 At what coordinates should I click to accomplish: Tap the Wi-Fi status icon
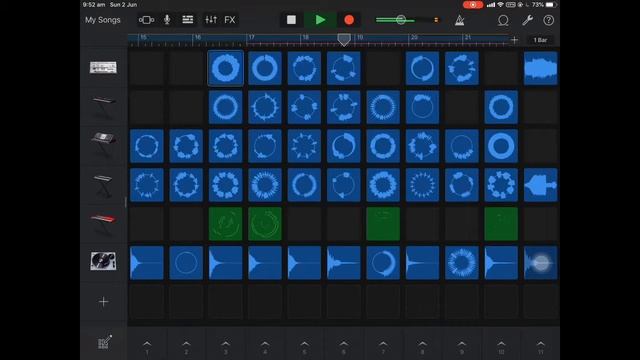click(500, 5)
